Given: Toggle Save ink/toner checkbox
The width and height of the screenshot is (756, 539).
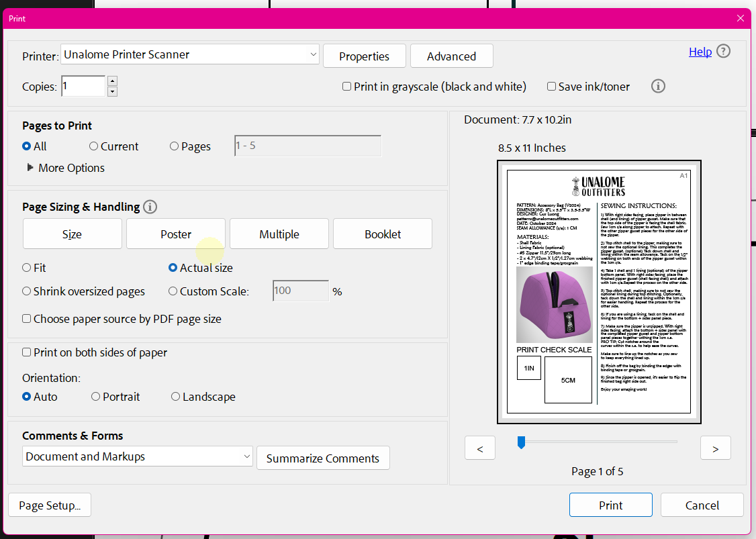Looking at the screenshot, I should 551,87.
